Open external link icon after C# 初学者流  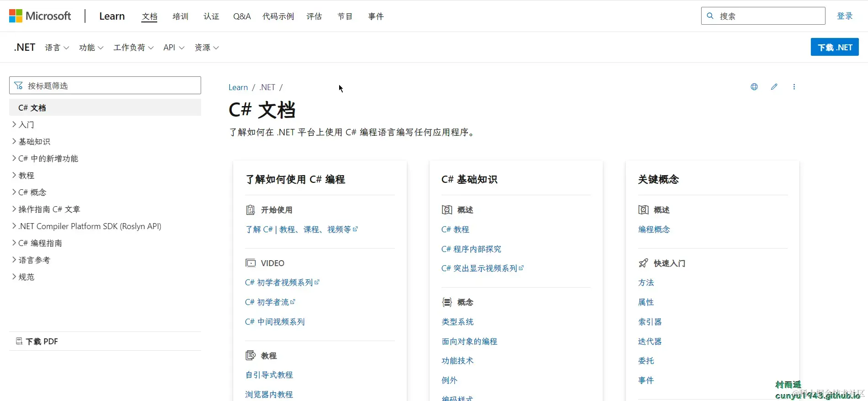[293, 302]
